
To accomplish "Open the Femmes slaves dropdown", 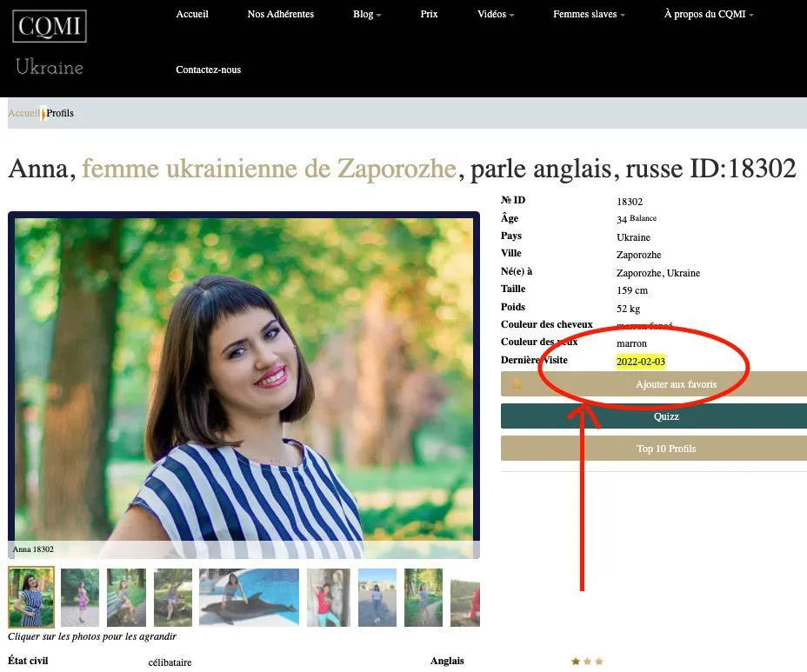I will point(589,15).
